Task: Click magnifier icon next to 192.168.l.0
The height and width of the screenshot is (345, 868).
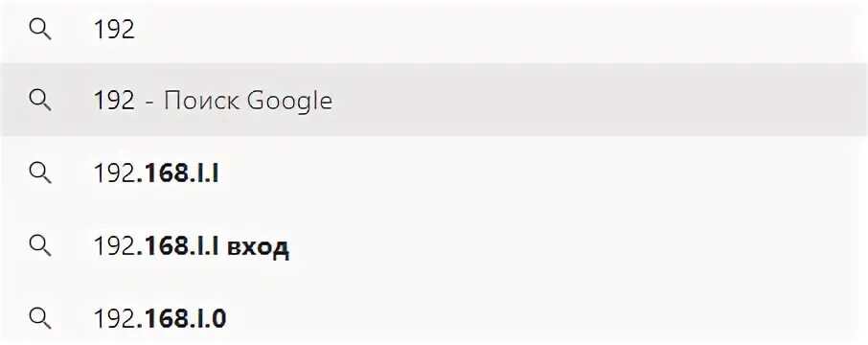Action: [x=40, y=319]
